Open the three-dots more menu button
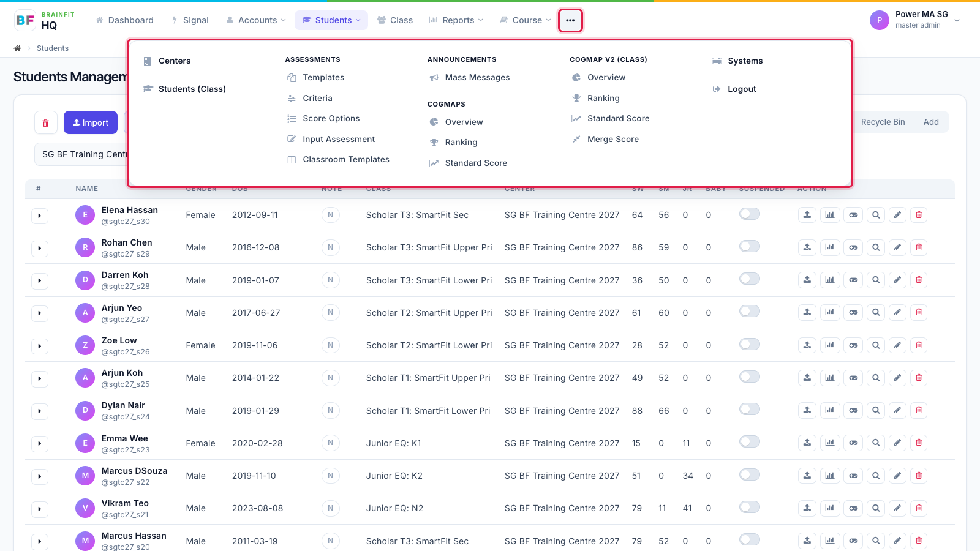The image size is (980, 551). (x=570, y=20)
